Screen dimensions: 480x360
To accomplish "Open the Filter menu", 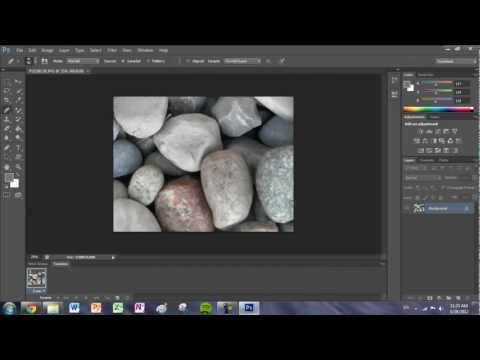I will click(x=112, y=50).
